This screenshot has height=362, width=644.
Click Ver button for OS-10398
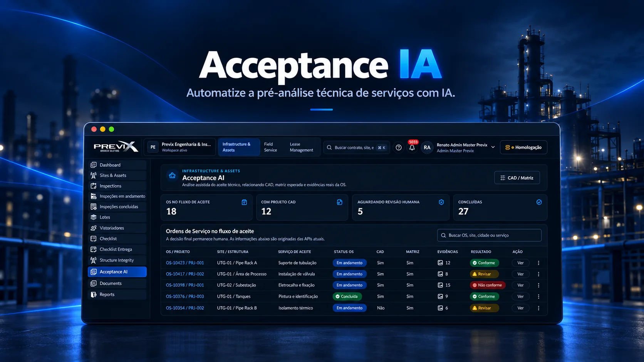(520, 285)
